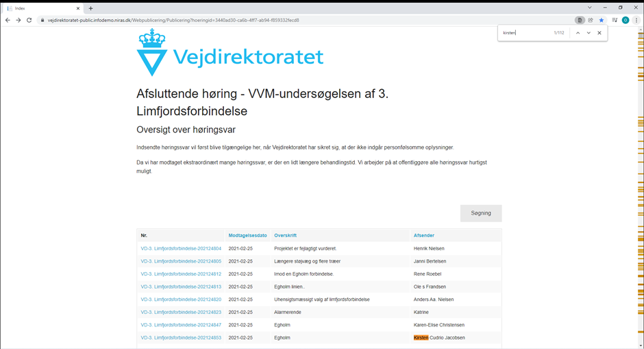Click the address bar URL
Screen dimensions: 644x349
pos(173,20)
